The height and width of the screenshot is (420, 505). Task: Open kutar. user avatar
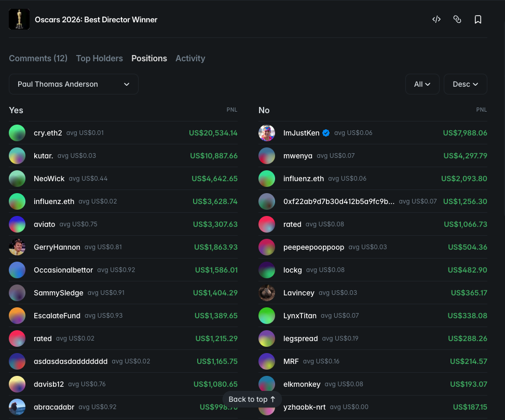pos(17,156)
